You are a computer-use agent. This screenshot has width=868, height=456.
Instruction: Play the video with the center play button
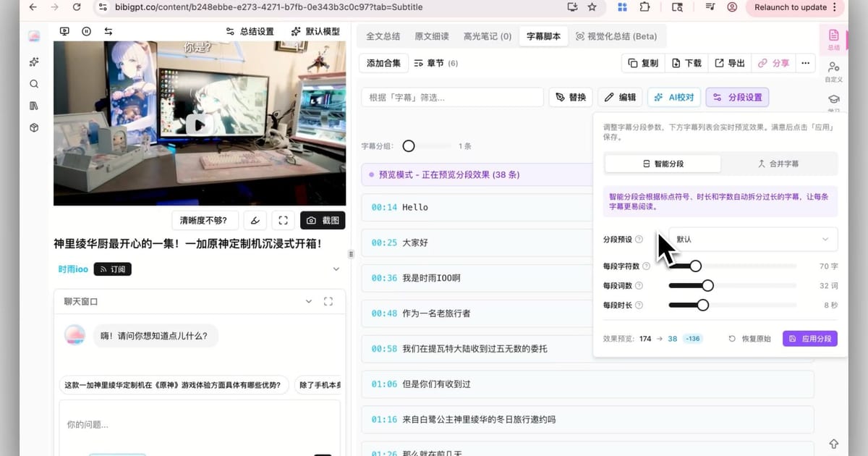click(x=200, y=125)
